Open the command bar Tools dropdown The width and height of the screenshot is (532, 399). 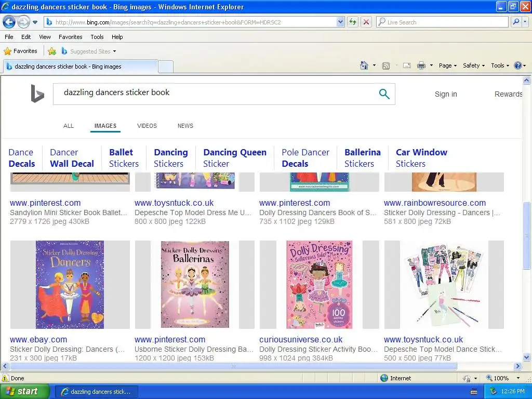500,65
